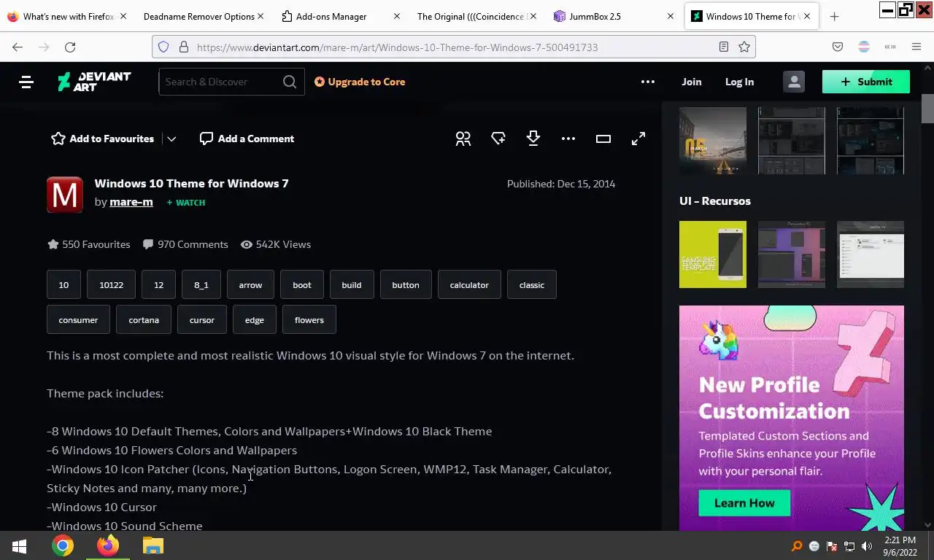
Task: Select the classic tag
Action: (x=532, y=285)
